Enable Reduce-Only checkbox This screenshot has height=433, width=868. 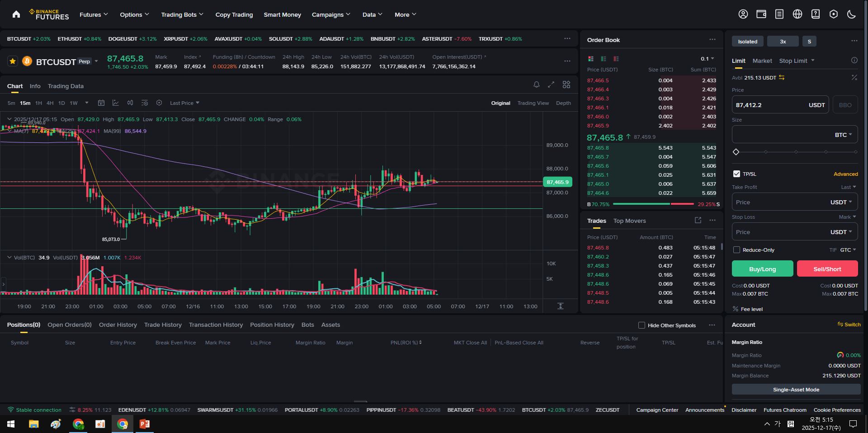pyautogui.click(x=736, y=250)
